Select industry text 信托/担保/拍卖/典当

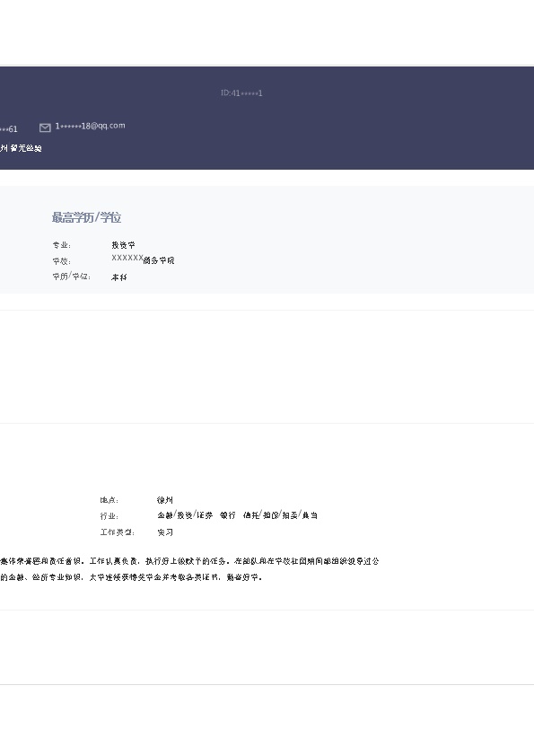click(x=281, y=515)
